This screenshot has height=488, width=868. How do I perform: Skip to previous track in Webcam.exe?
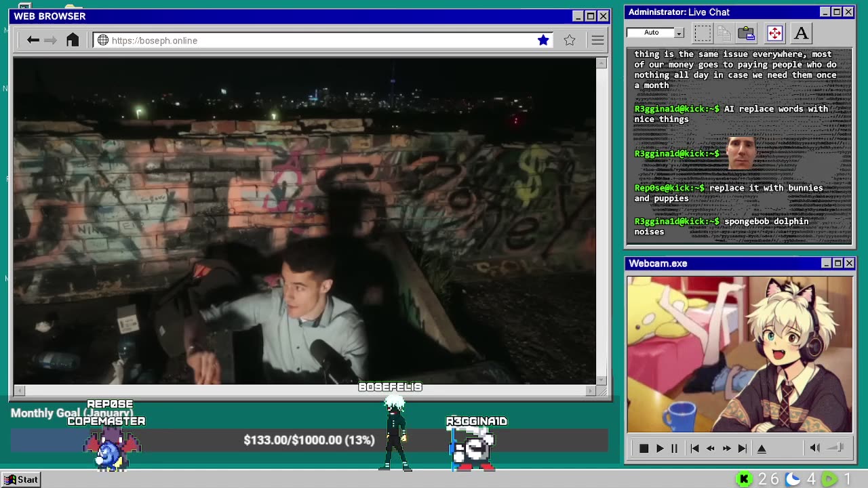(694, 448)
